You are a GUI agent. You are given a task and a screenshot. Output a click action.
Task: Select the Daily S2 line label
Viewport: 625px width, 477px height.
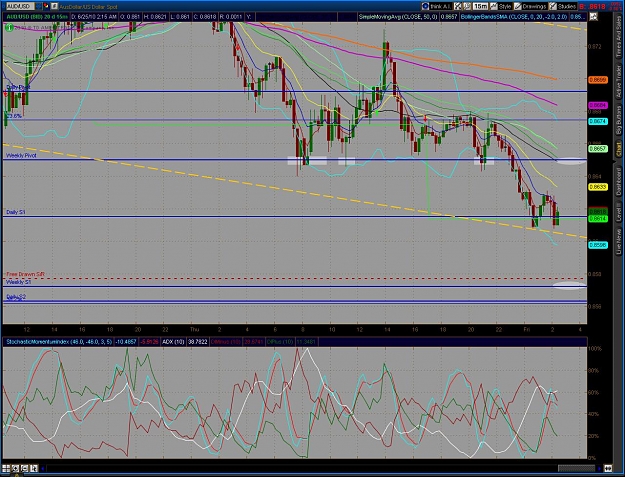pyautogui.click(x=16, y=297)
